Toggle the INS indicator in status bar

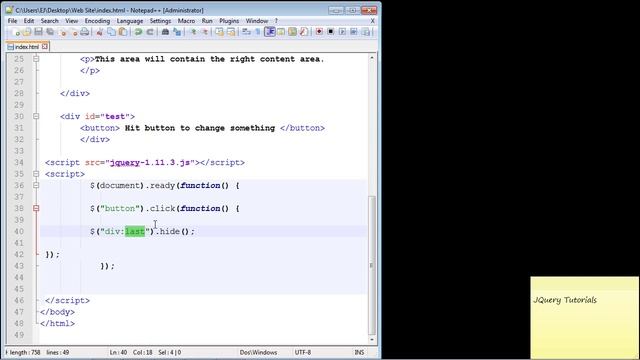tap(359, 352)
